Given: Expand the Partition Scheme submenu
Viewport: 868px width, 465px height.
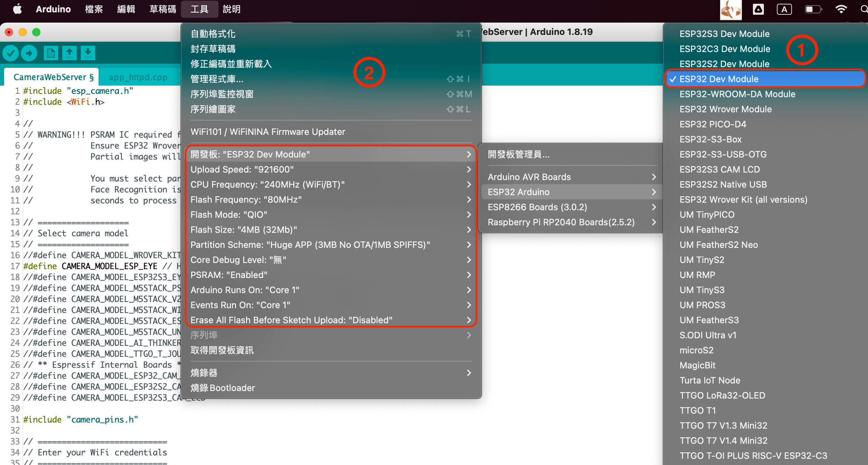Looking at the screenshot, I should click(x=331, y=245).
